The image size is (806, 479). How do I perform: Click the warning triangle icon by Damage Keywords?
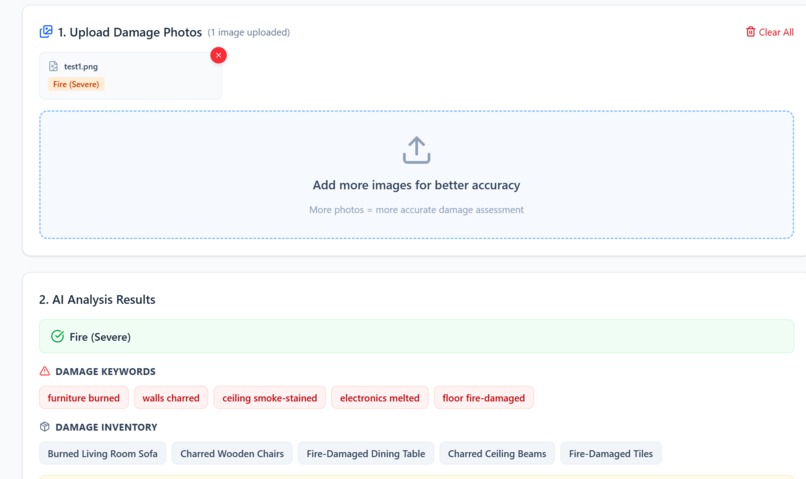45,371
